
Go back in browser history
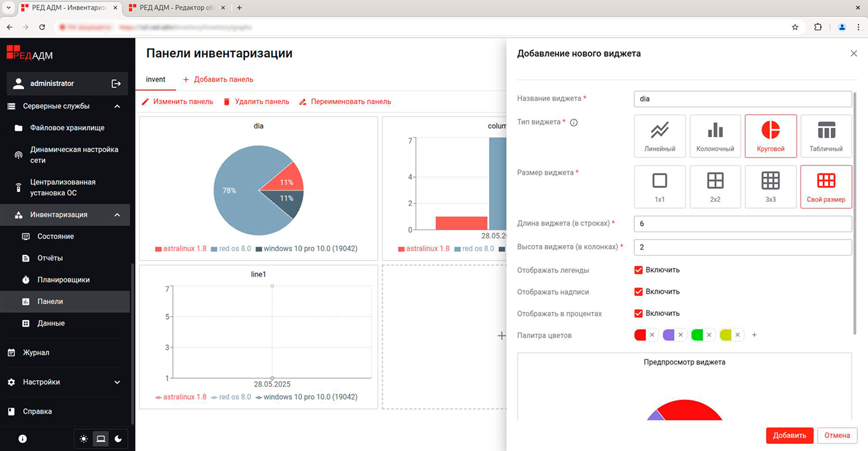pos(9,27)
